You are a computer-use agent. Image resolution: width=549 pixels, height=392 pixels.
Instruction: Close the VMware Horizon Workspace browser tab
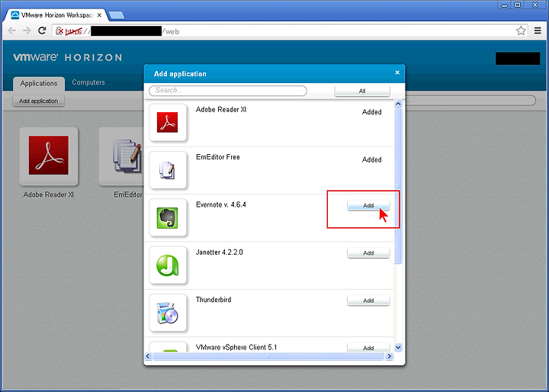pos(99,15)
